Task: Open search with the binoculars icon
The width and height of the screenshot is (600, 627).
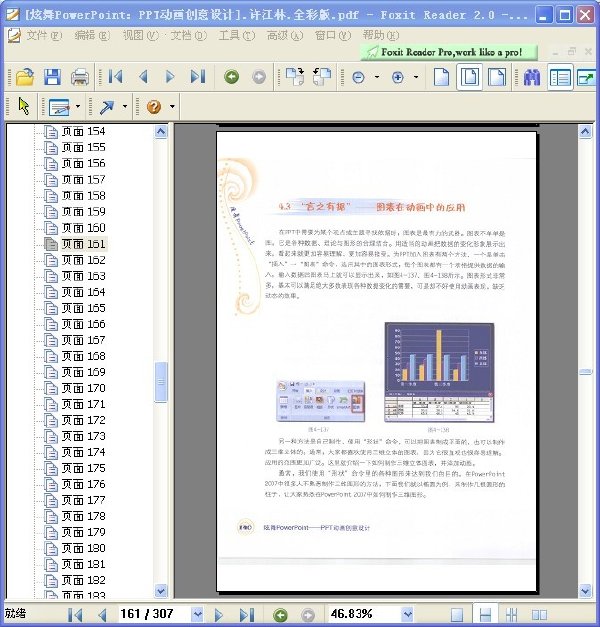Action: (532, 77)
